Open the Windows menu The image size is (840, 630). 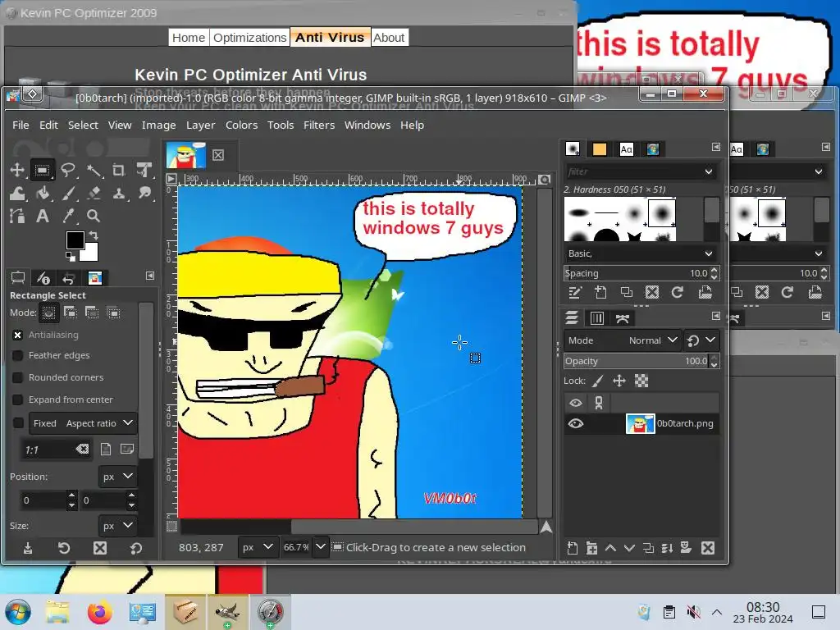(367, 125)
